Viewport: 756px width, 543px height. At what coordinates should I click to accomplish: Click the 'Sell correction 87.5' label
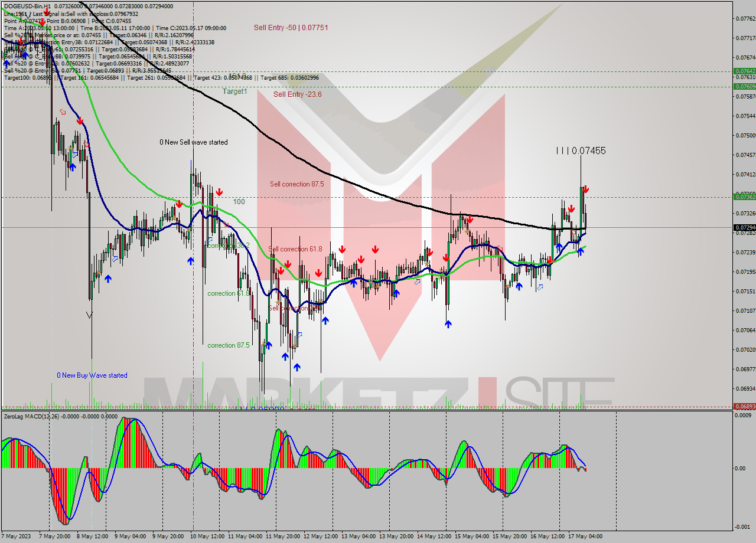(297, 184)
